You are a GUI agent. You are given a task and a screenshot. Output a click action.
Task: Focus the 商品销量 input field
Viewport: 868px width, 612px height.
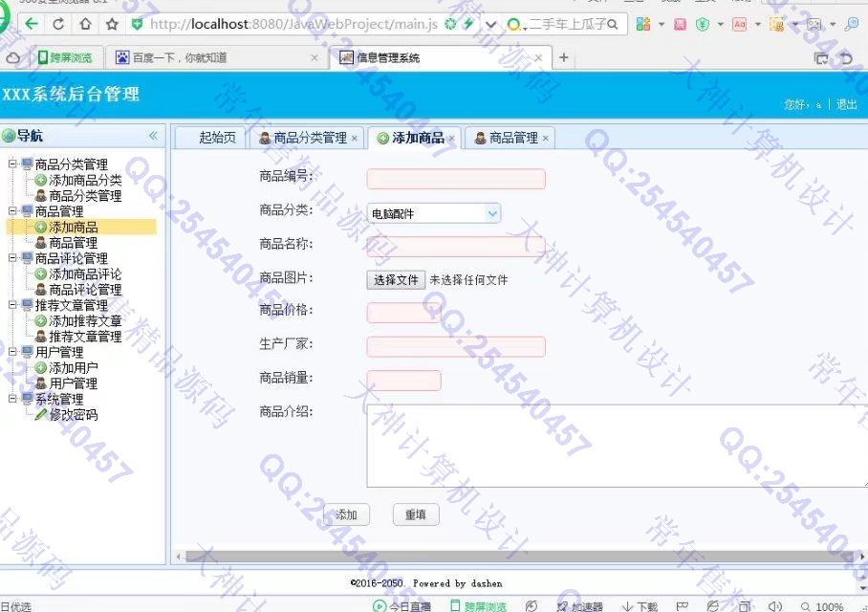coord(403,381)
